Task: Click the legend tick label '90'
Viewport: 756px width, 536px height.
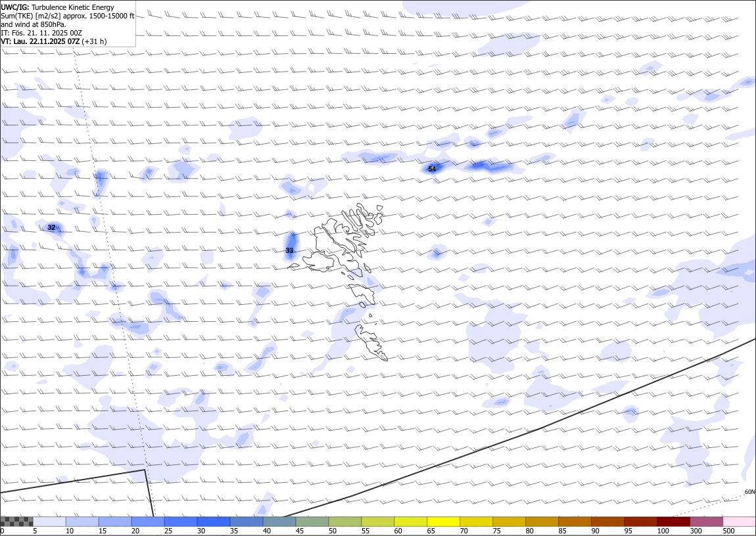Action: (595, 531)
